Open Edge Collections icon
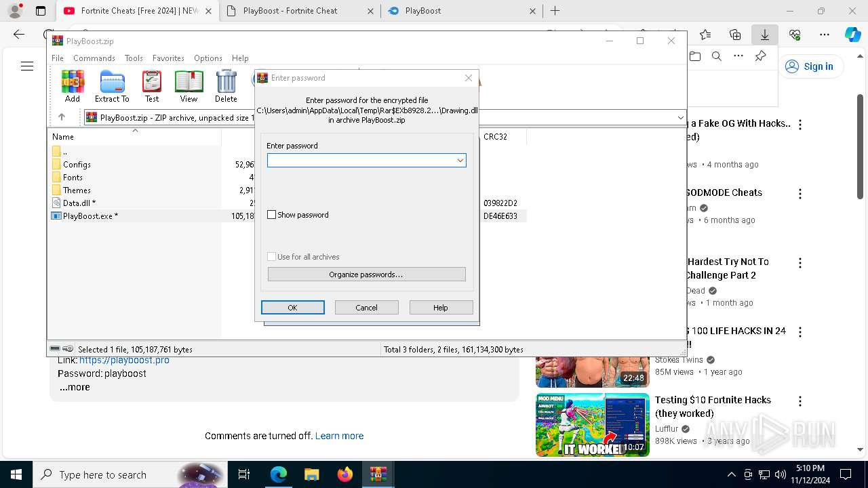Viewport: 868px width, 488px height. (x=735, y=35)
